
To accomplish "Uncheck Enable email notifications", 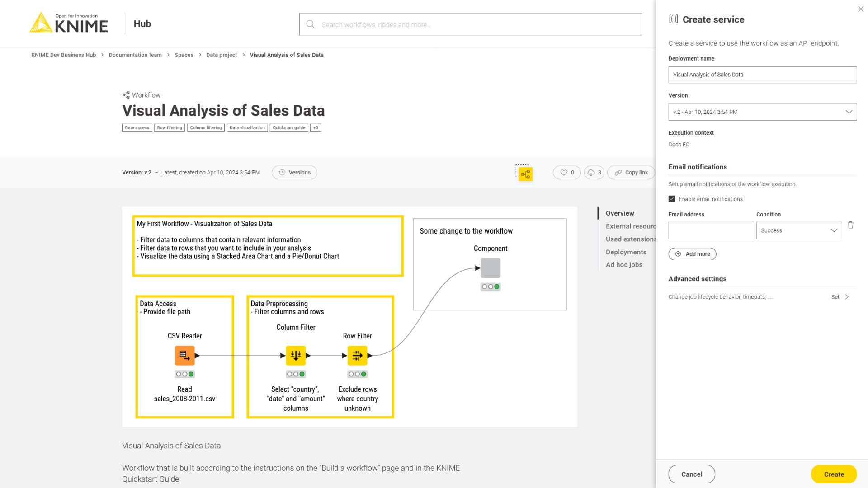I will [672, 199].
